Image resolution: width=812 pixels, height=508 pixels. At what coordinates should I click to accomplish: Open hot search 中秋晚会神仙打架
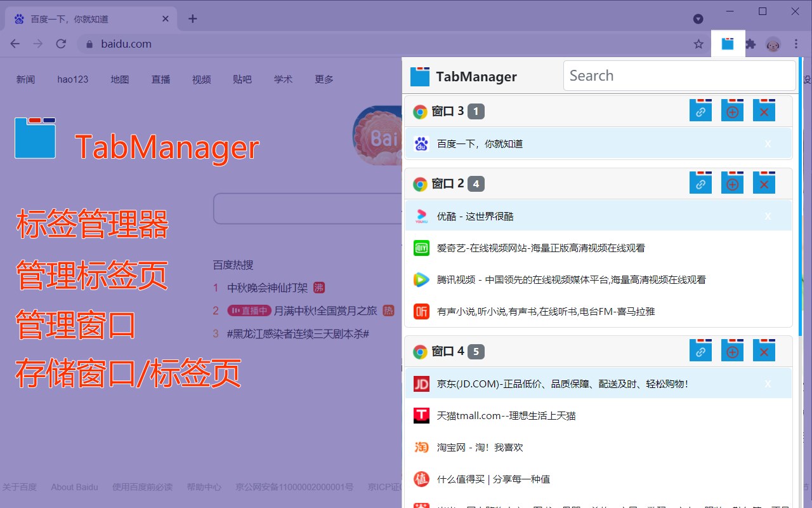click(x=267, y=288)
